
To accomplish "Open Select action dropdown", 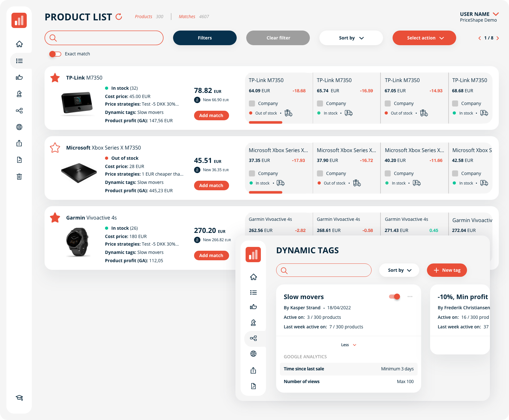I will pyautogui.click(x=424, y=38).
